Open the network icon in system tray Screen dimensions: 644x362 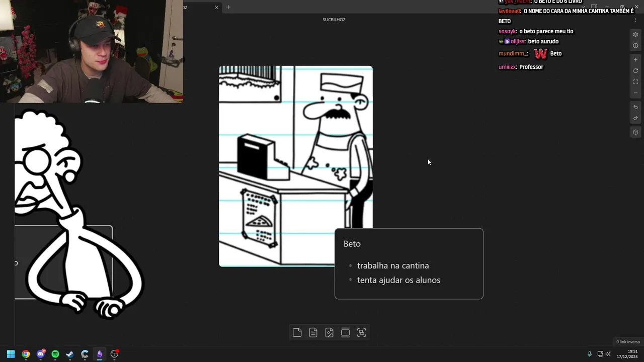tap(600, 354)
